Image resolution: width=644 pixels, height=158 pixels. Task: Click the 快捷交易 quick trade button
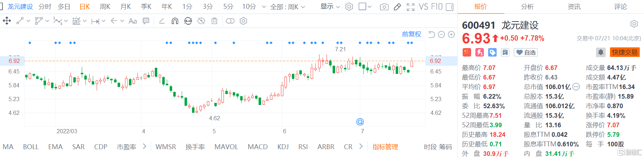pos(625,52)
